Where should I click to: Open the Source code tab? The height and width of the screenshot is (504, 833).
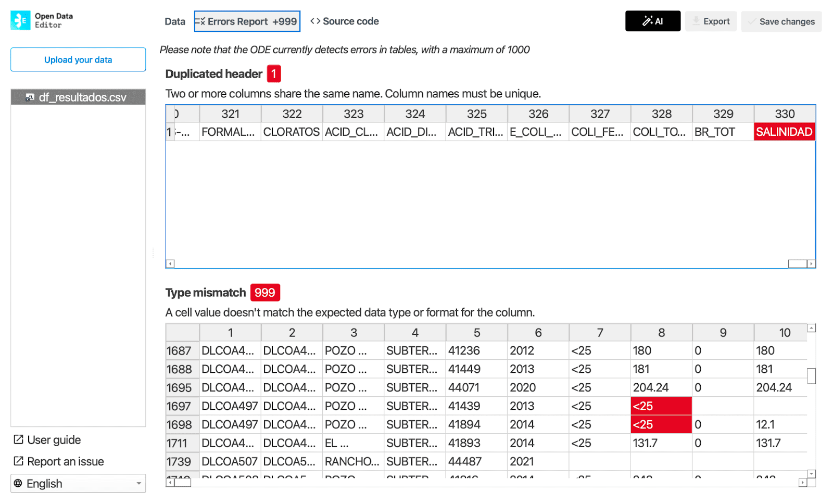click(345, 21)
